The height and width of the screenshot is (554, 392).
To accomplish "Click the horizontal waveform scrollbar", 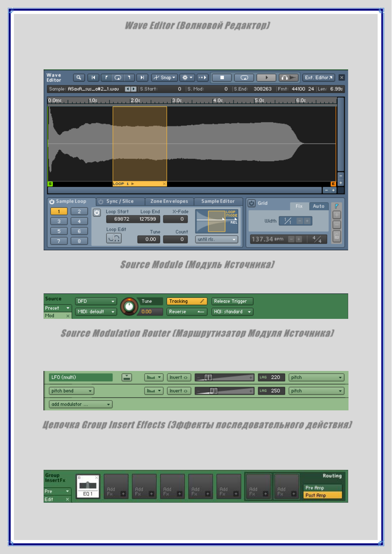I will [x=185, y=190].
